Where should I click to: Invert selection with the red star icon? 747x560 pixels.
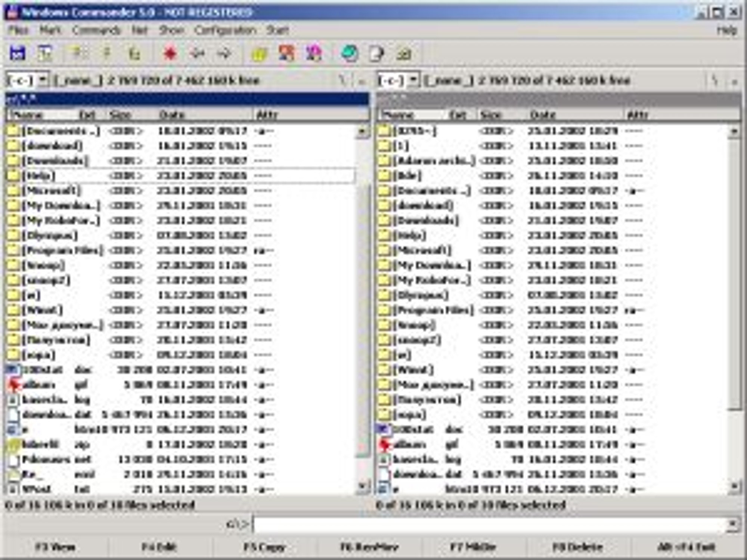tap(170, 53)
